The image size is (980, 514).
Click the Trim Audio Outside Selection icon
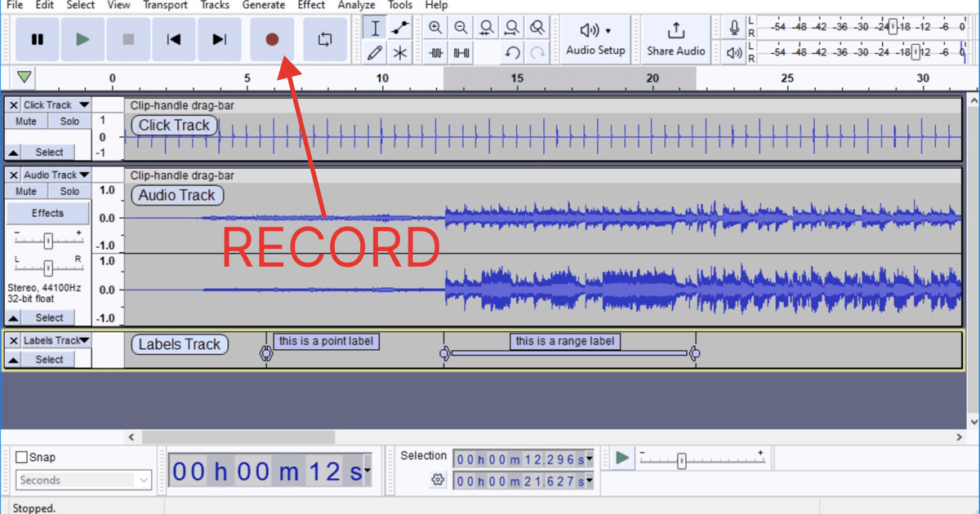(435, 52)
